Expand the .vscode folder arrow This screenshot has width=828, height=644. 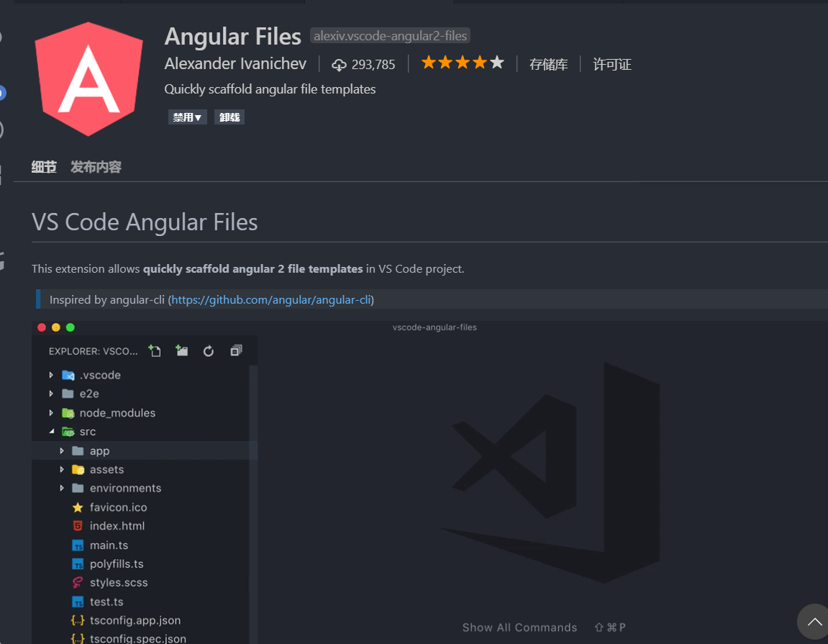tap(51, 375)
